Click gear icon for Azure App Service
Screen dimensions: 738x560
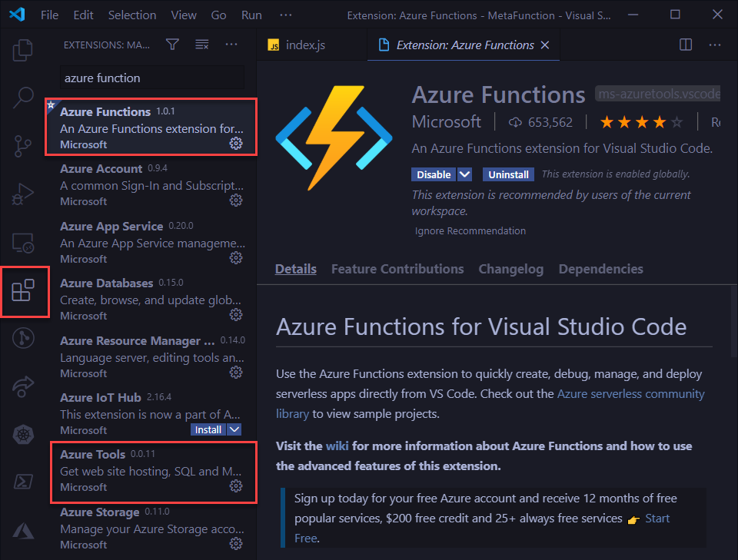[x=236, y=257]
